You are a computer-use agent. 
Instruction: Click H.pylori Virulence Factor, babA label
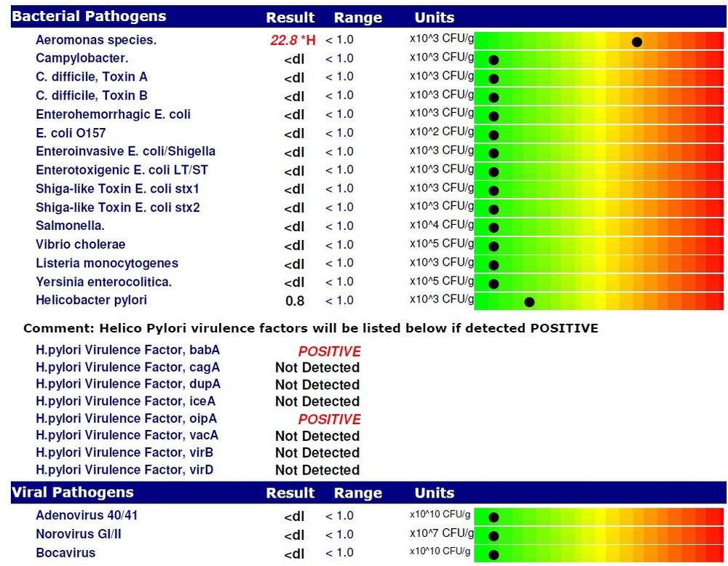click(x=127, y=350)
